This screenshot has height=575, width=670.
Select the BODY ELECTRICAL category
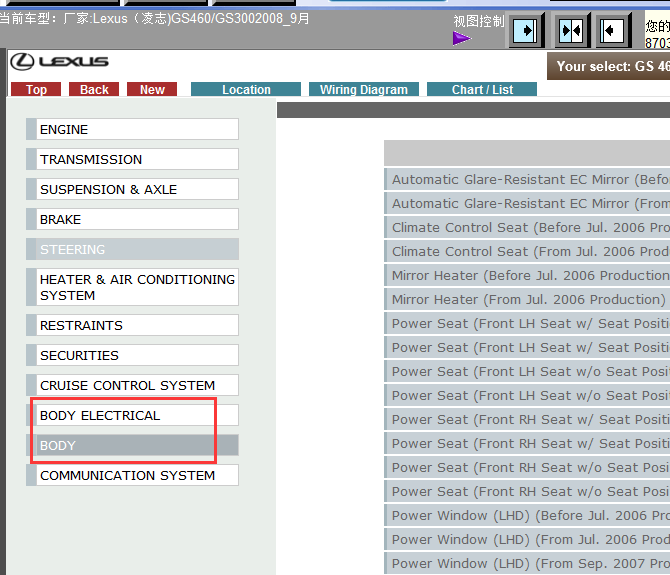(x=132, y=415)
